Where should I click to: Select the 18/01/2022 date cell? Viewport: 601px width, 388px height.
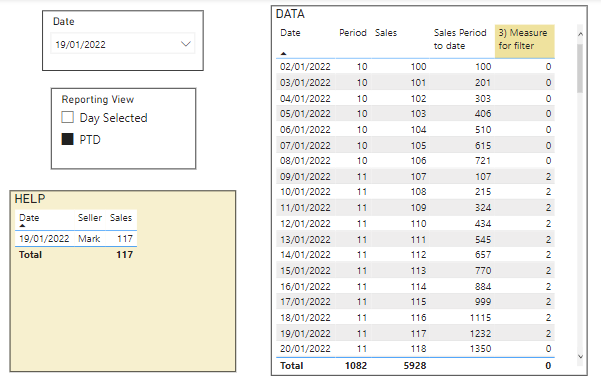305,317
